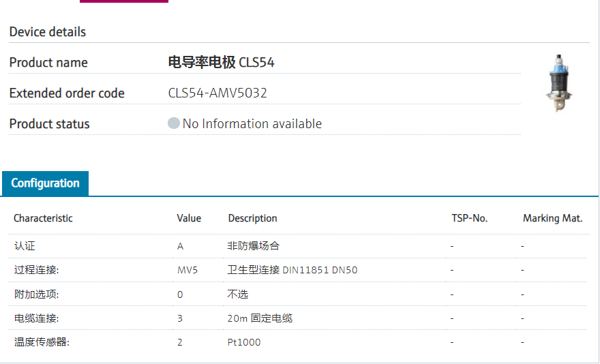Click the MV5 value cell

187,270
